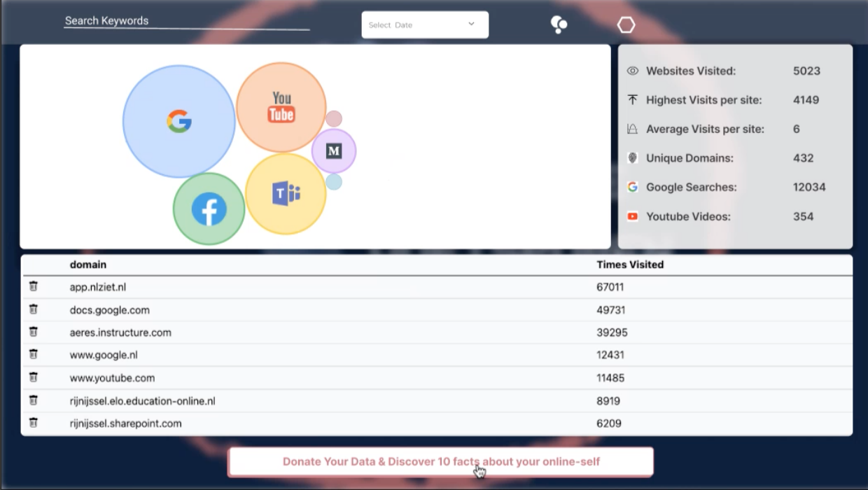Click the upward arrow icon beside Highest Visits
868x490 pixels.
[633, 100]
